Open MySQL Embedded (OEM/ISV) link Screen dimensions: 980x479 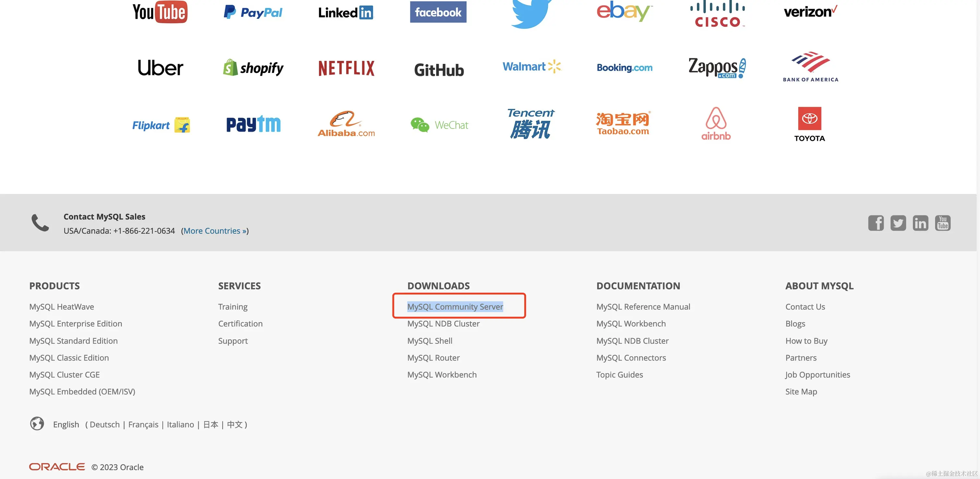(x=82, y=392)
